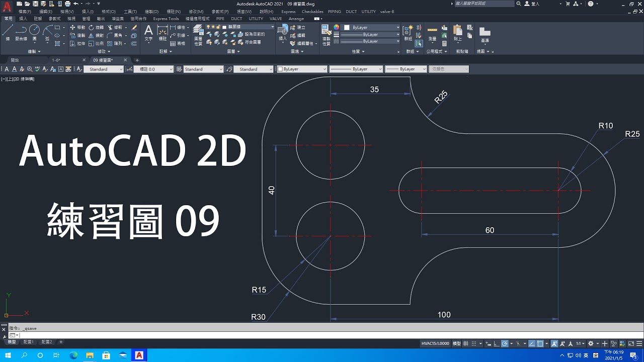Switch to 配置1 layout tab
The image size is (644, 362).
[x=28, y=342]
